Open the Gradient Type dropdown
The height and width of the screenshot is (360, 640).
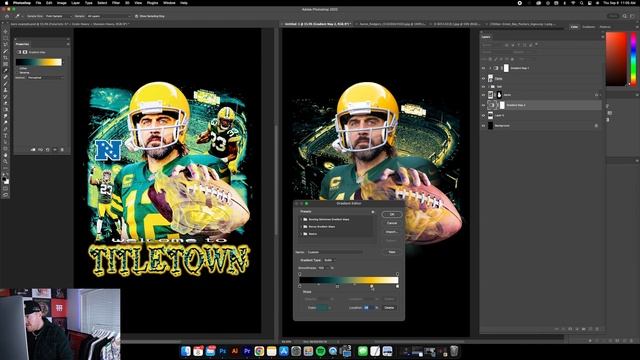(x=329, y=260)
